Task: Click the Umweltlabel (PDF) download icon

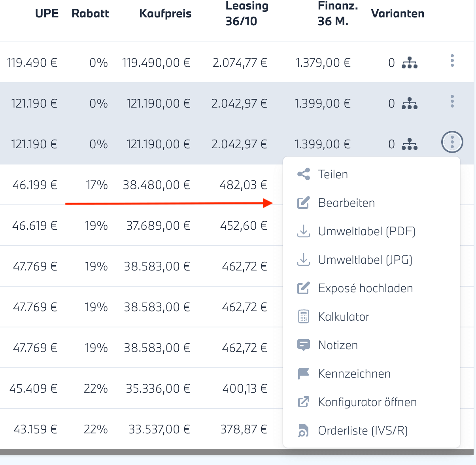Action: pos(303,231)
